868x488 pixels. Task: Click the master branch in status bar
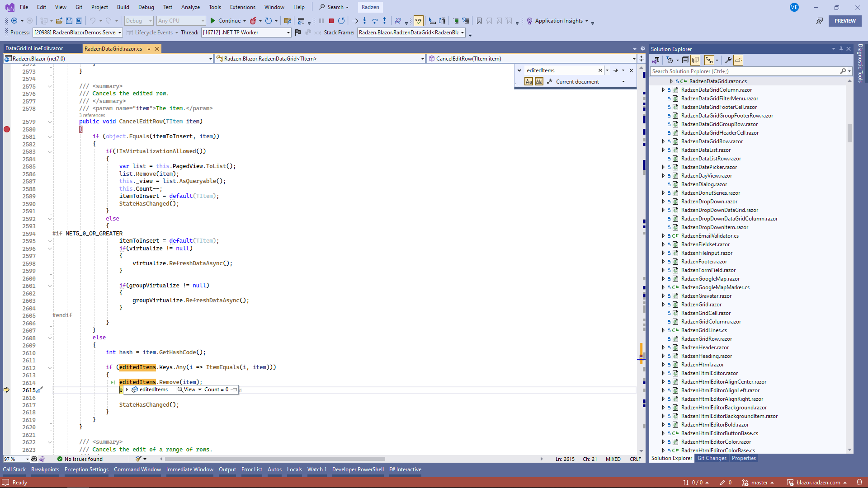(759, 483)
